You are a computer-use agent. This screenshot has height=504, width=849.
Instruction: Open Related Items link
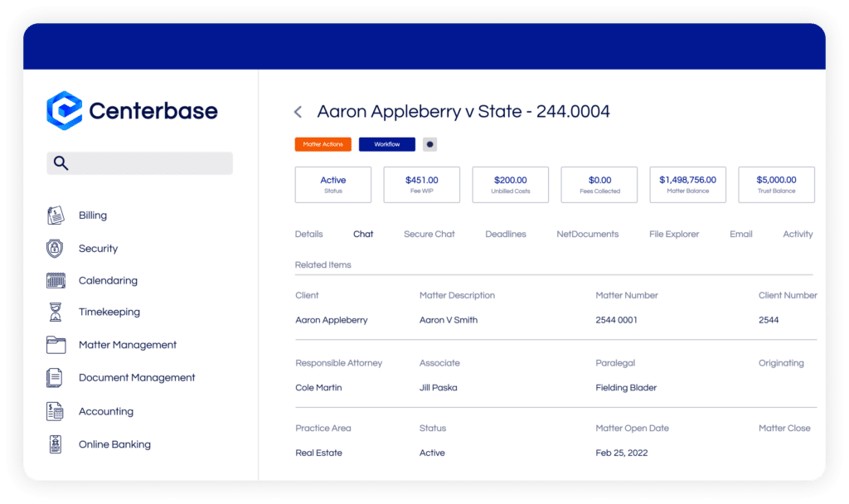[322, 264]
